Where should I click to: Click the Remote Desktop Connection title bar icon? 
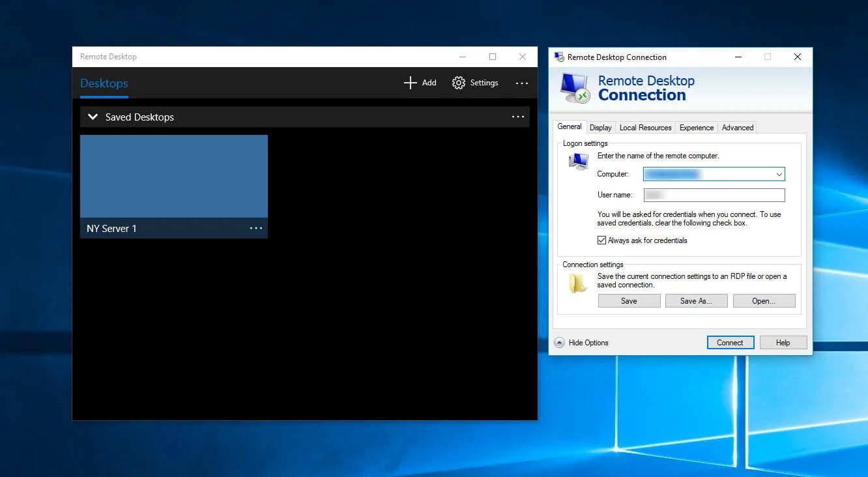558,57
